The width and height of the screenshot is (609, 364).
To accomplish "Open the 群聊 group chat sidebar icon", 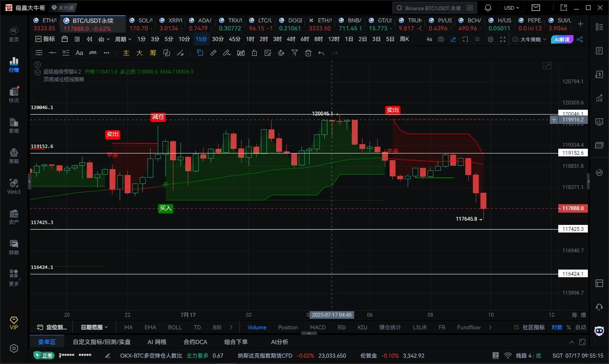I will coord(14,247).
